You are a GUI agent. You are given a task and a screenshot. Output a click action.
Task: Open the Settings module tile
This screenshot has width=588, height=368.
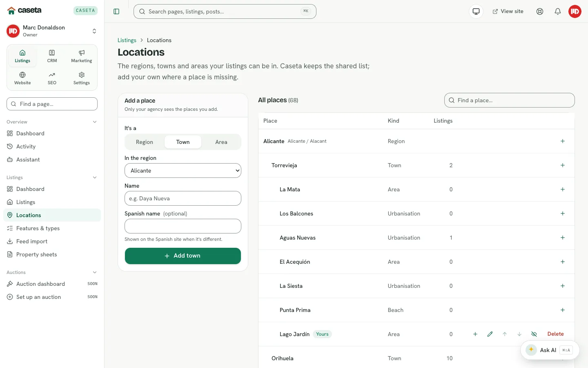pyautogui.click(x=82, y=78)
